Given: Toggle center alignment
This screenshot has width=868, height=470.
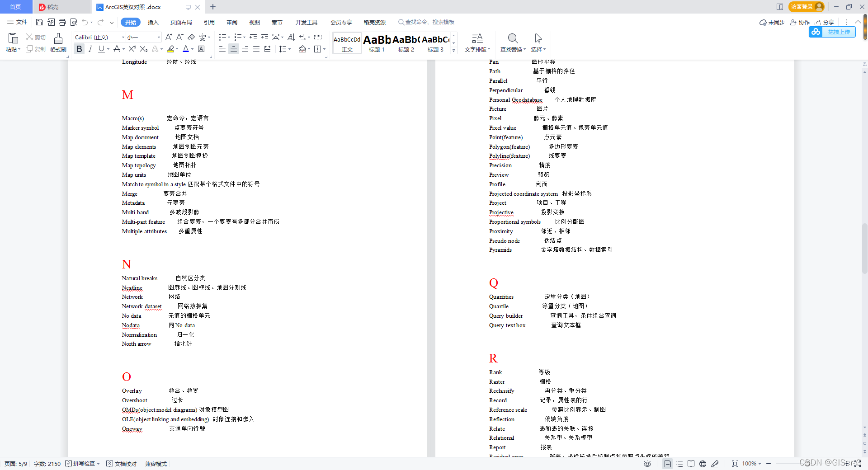Looking at the screenshot, I should [233, 49].
